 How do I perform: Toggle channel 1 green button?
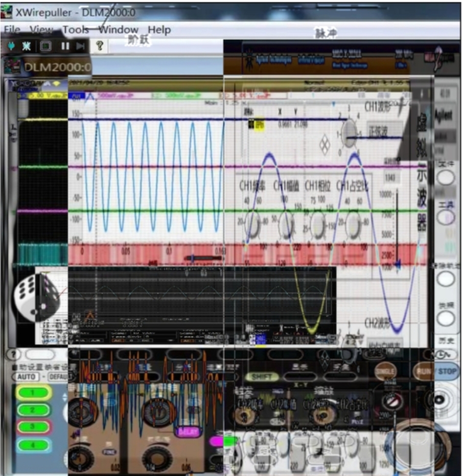(x=33, y=393)
